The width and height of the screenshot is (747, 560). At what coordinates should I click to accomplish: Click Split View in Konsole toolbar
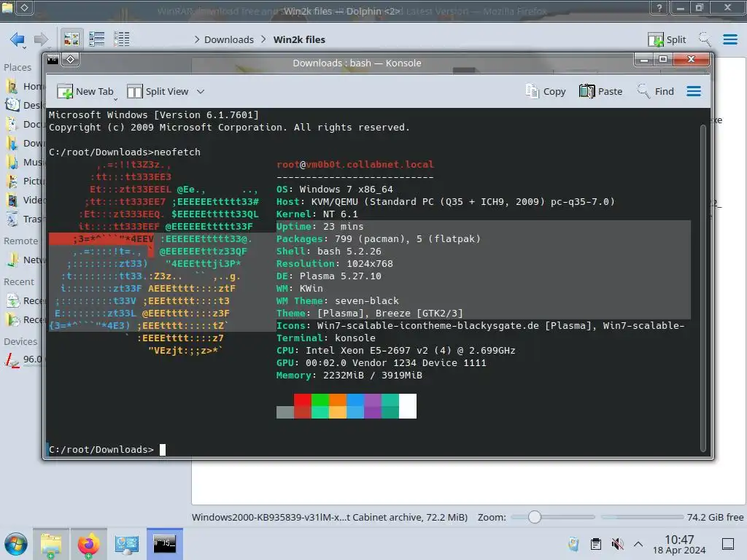tap(158, 91)
